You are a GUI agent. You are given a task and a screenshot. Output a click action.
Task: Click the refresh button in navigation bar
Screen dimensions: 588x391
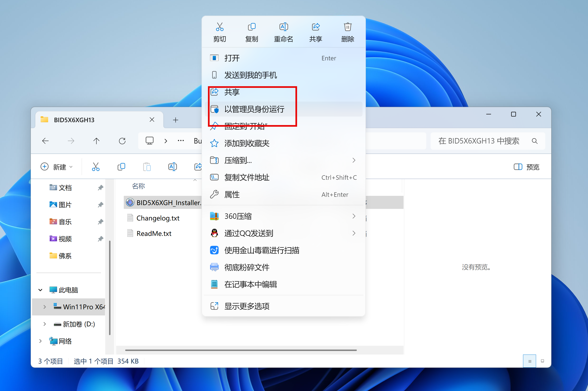pos(122,141)
